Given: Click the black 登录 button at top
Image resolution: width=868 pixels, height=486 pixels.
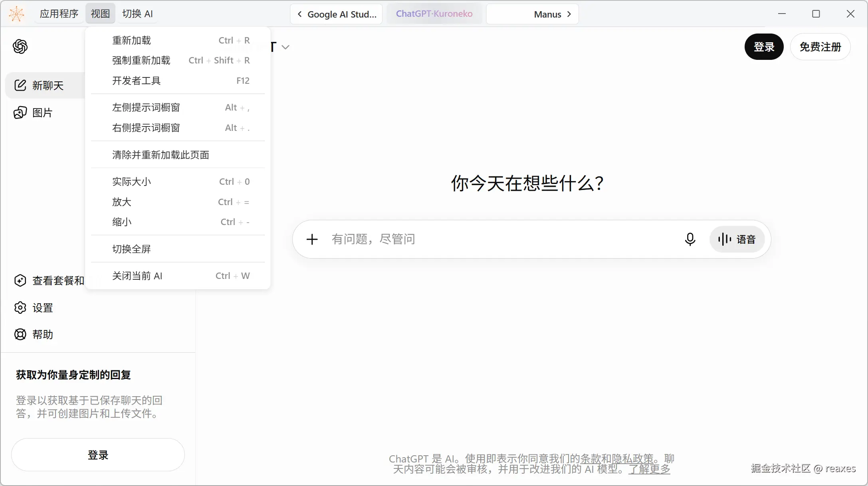Looking at the screenshot, I should pos(764,47).
